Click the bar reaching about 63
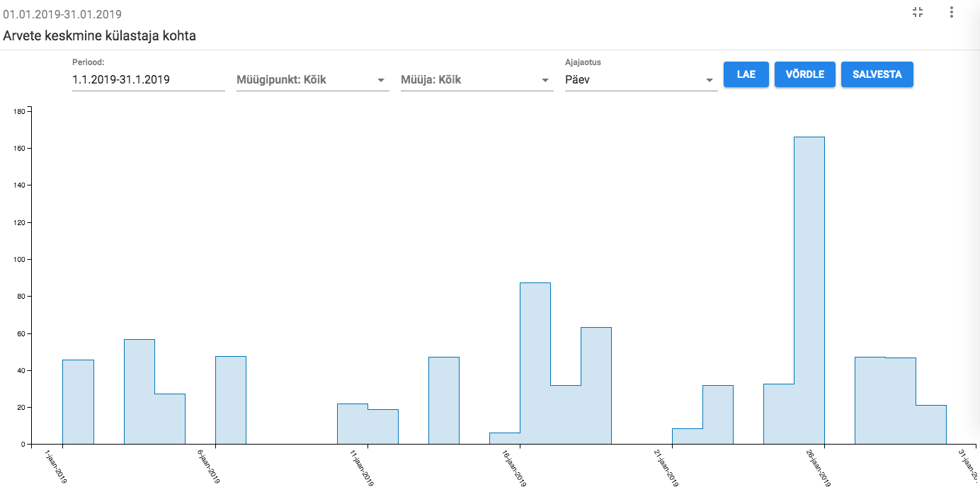 [x=596, y=386]
